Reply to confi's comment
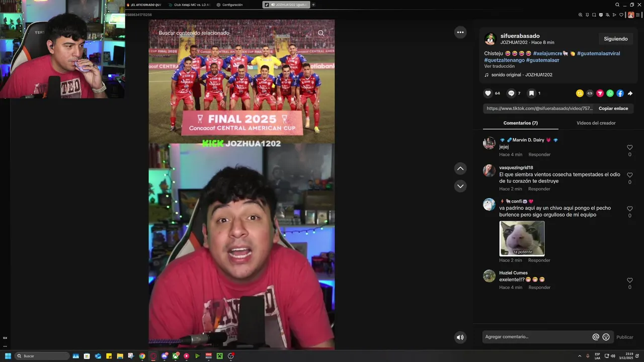The width and height of the screenshot is (644, 362). click(539, 260)
